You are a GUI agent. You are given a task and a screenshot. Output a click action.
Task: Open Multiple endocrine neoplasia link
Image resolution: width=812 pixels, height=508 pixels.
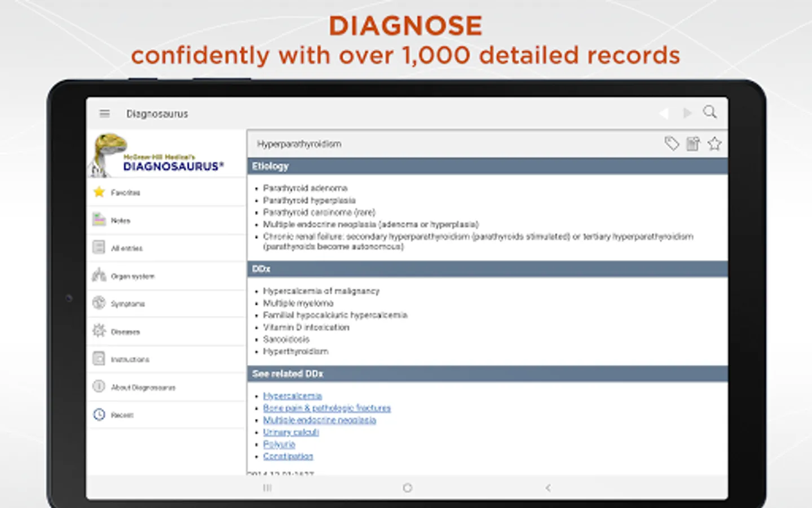(319, 420)
